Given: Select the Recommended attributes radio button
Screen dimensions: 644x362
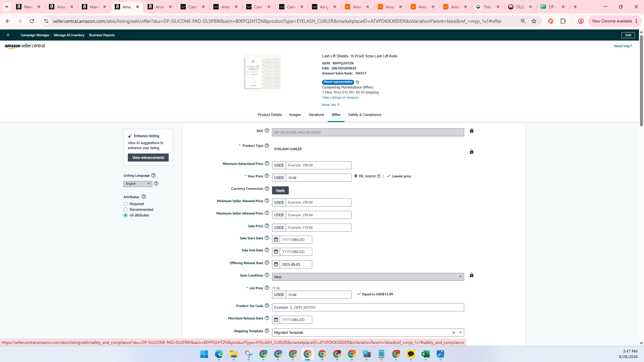Looking at the screenshot, I should click(x=125, y=209).
